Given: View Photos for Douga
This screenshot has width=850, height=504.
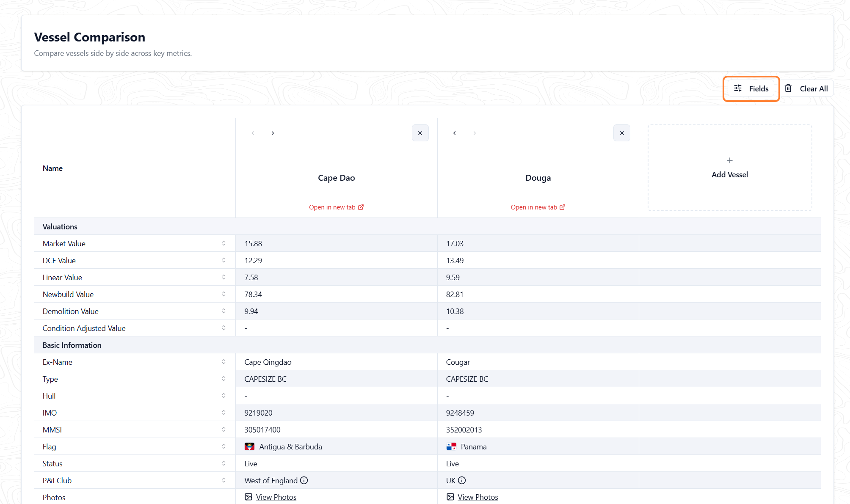Looking at the screenshot, I should click(472, 497).
